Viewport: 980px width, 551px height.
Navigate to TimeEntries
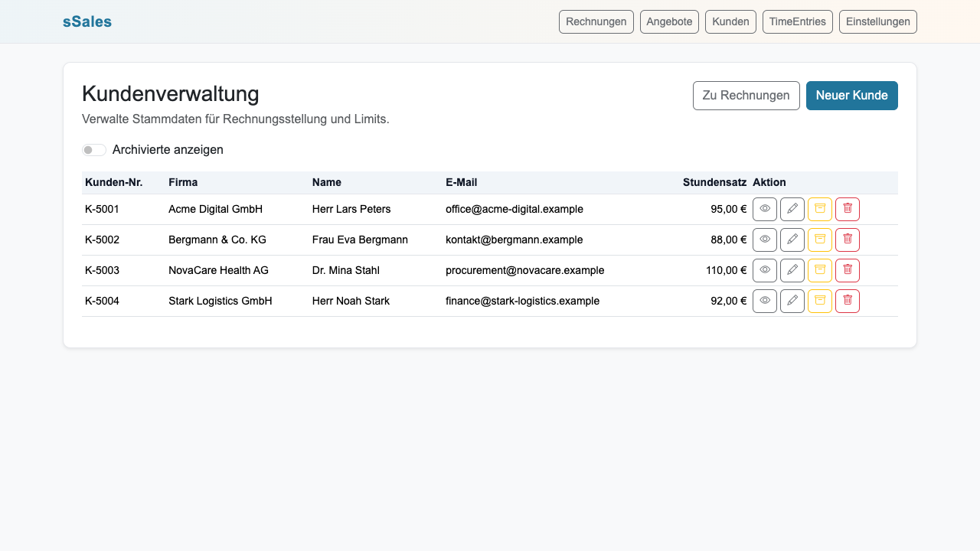pos(797,21)
